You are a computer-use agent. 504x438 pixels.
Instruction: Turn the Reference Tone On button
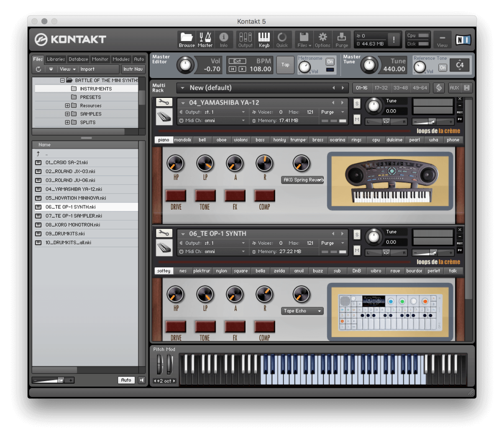443,67
